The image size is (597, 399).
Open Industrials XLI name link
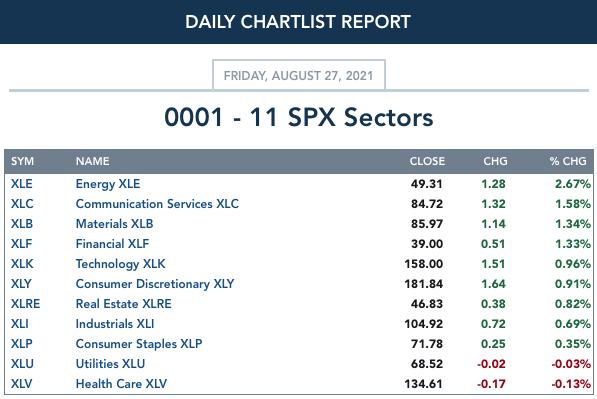pyautogui.click(x=115, y=324)
